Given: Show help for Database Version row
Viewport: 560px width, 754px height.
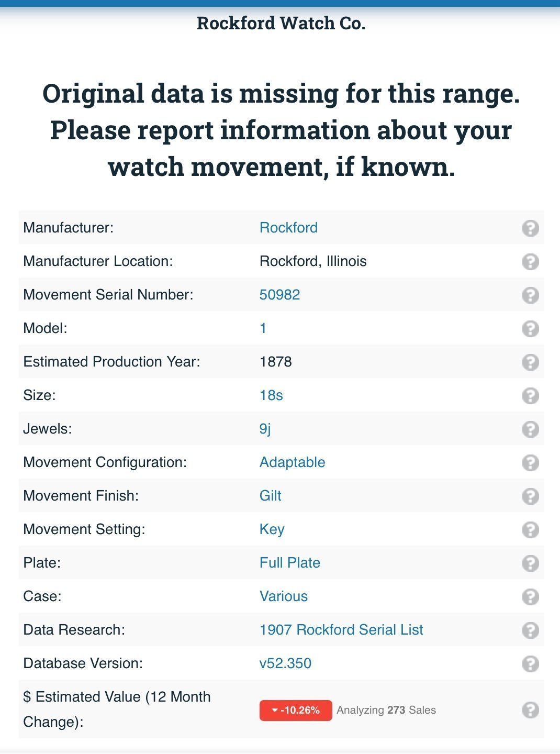Looking at the screenshot, I should coord(530,664).
